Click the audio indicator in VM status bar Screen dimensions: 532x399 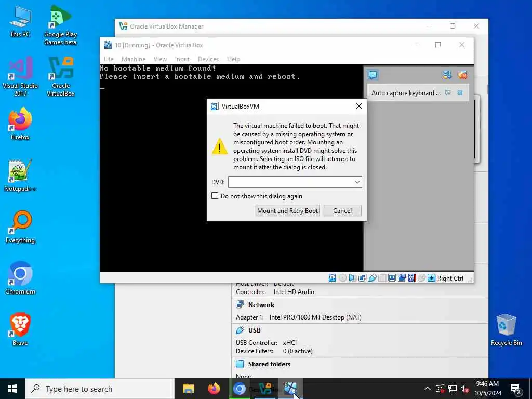click(352, 278)
